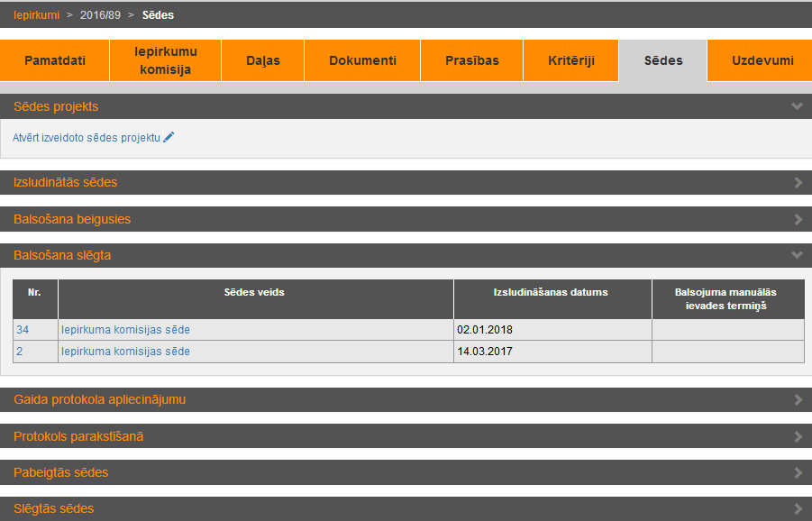Open meeting number 34 link
812x521 pixels.
(x=23, y=330)
